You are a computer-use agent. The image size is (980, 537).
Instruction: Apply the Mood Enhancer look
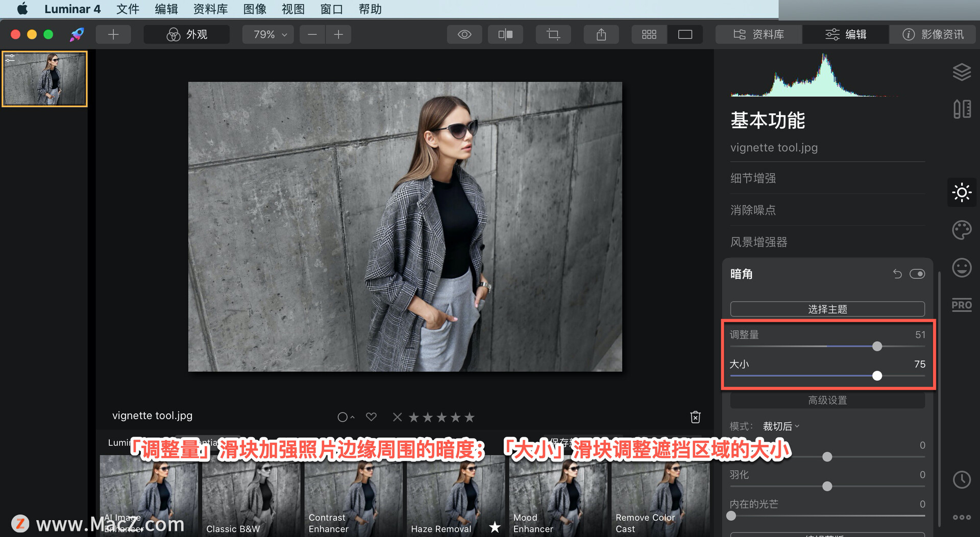point(558,496)
